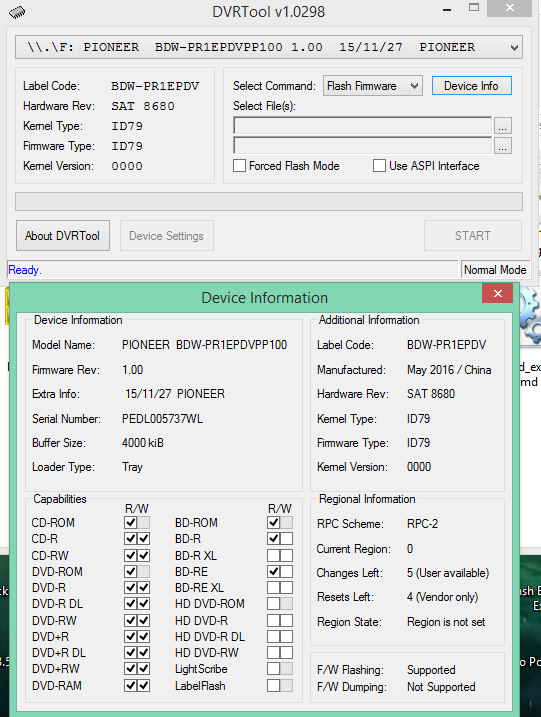The height and width of the screenshot is (717, 541).
Task: Click the About DVRTool button
Action: click(x=63, y=236)
